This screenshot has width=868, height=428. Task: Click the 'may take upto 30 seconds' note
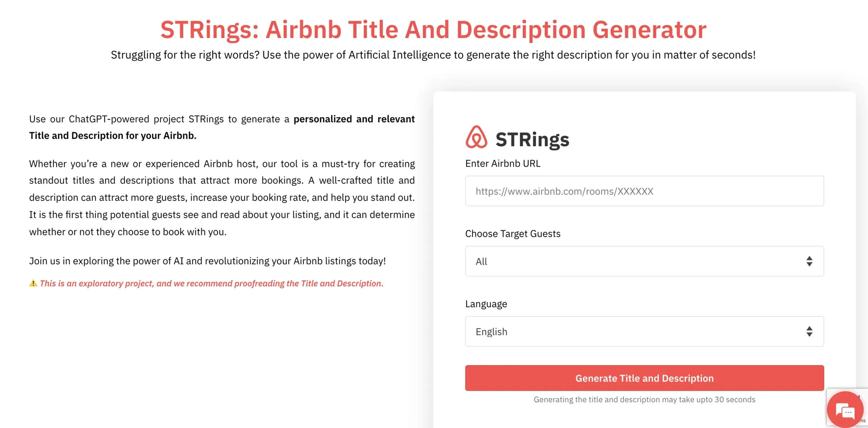pos(644,399)
